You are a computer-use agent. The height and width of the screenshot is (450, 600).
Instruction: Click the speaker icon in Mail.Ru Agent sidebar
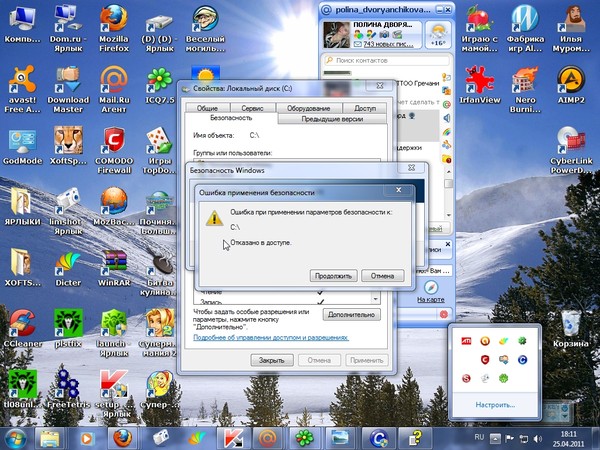[447, 118]
